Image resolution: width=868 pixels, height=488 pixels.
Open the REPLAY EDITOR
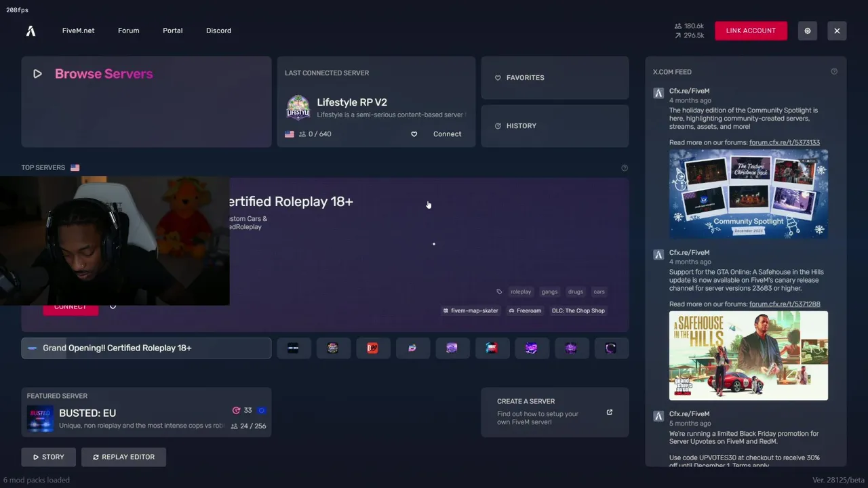[123, 457]
